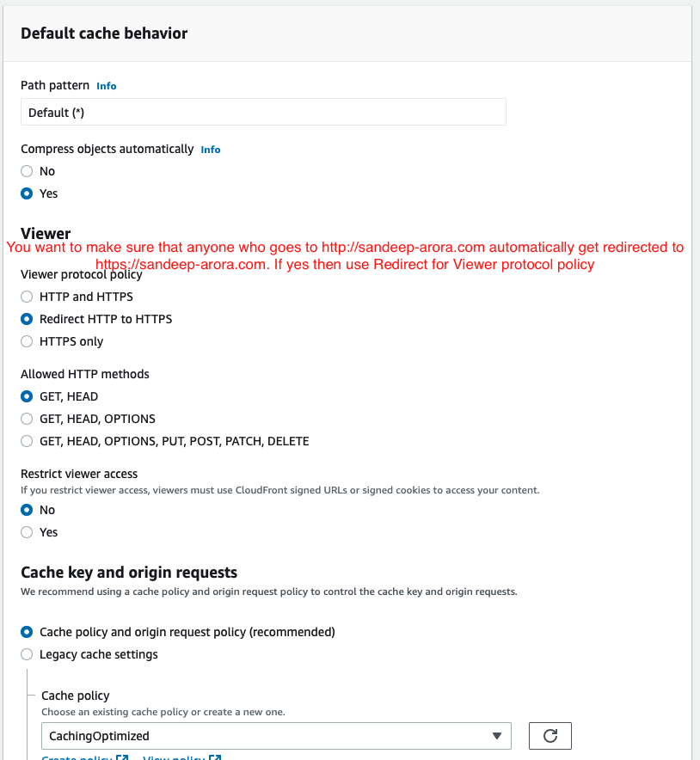Open Info for Compress objects automatically
The width and height of the screenshot is (700, 760).
click(211, 150)
